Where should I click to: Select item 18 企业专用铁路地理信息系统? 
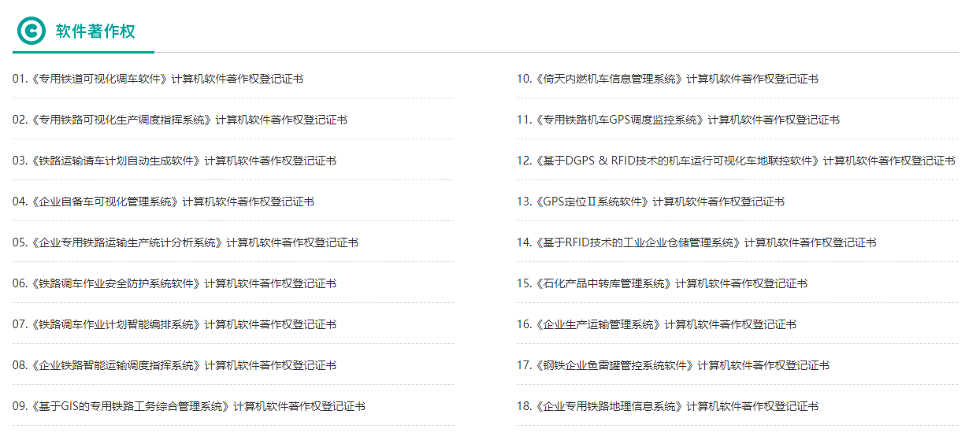click(x=667, y=406)
